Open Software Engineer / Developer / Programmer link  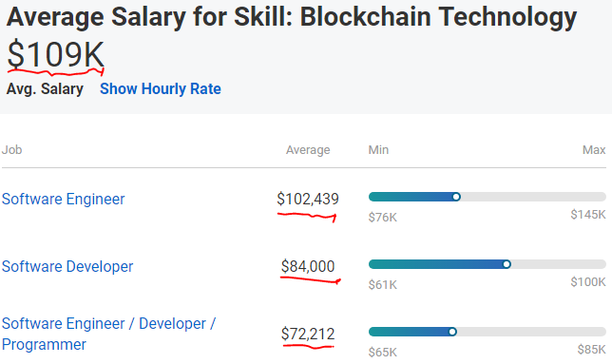pos(108,334)
